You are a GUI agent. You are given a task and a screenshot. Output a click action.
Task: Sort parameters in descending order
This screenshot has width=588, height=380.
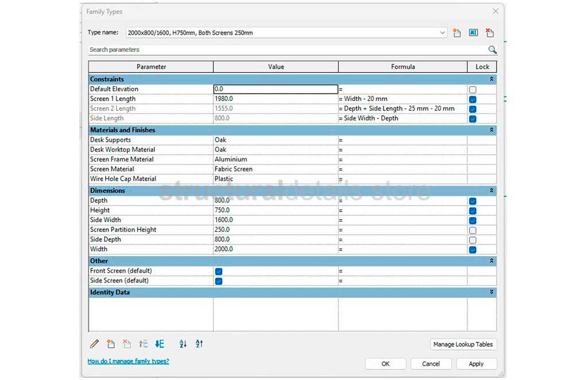199,344
